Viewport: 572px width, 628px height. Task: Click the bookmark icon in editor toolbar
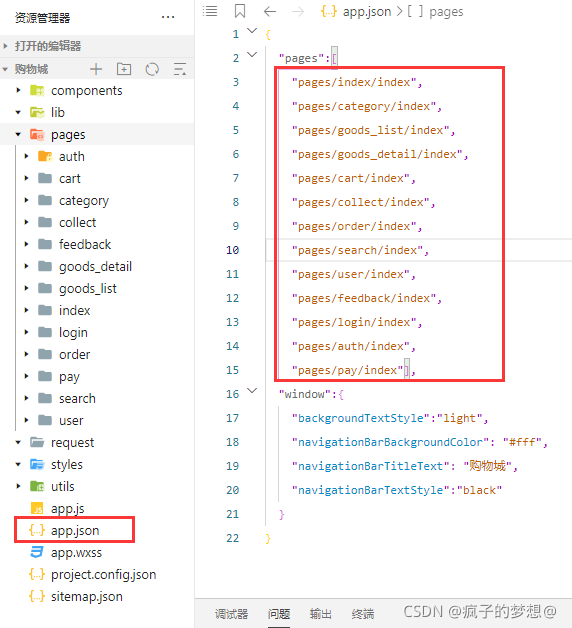tap(240, 11)
